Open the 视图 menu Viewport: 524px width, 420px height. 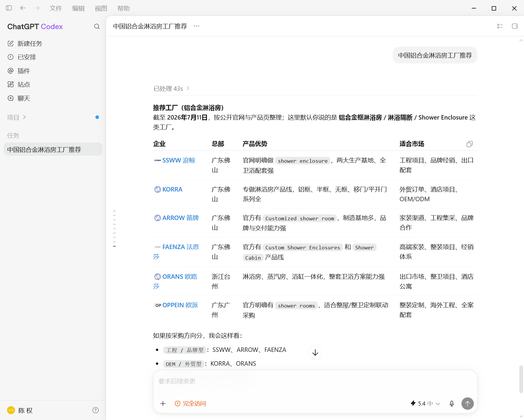pos(101,8)
